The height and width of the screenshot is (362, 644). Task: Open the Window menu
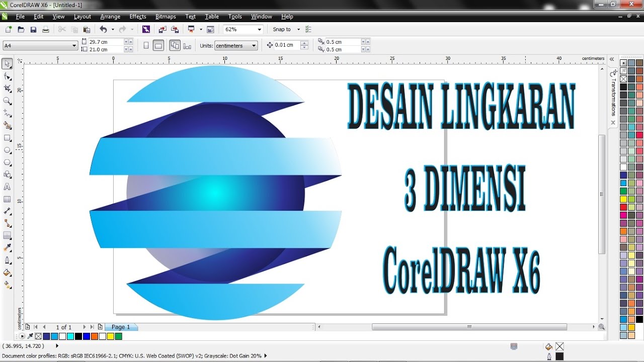coord(262,17)
